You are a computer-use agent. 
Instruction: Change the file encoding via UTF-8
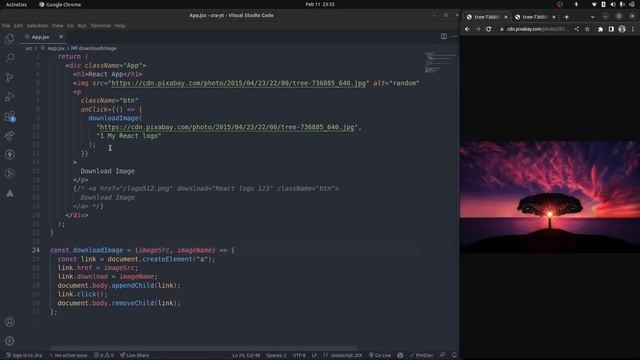299,356
